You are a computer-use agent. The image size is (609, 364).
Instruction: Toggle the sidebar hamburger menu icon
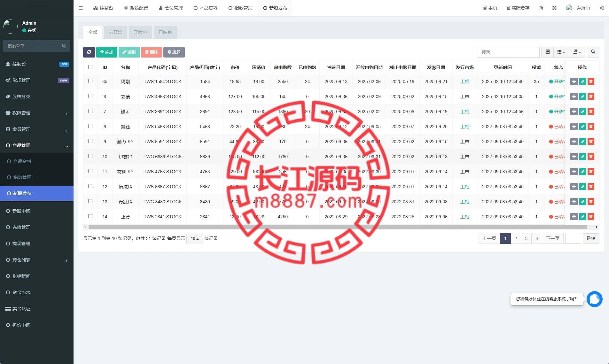(x=81, y=8)
